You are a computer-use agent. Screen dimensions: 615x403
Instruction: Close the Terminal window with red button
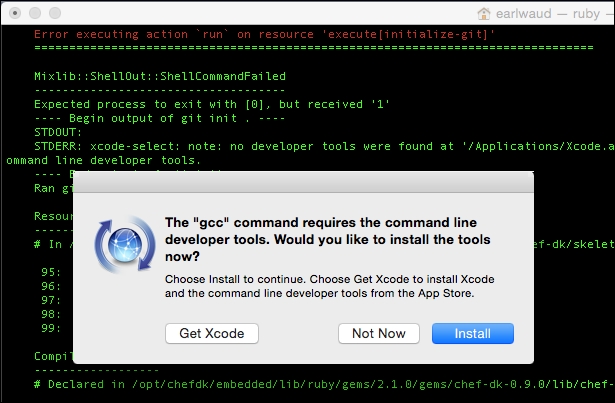(x=15, y=13)
